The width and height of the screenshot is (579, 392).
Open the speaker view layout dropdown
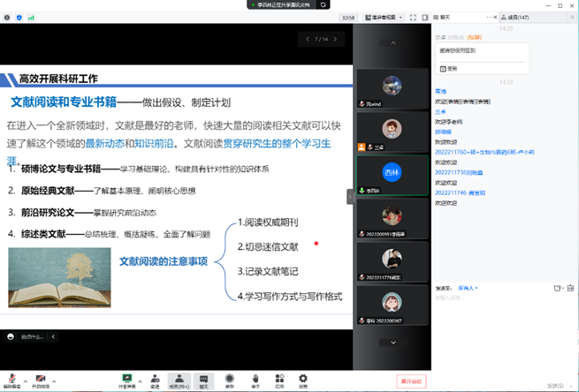(385, 17)
